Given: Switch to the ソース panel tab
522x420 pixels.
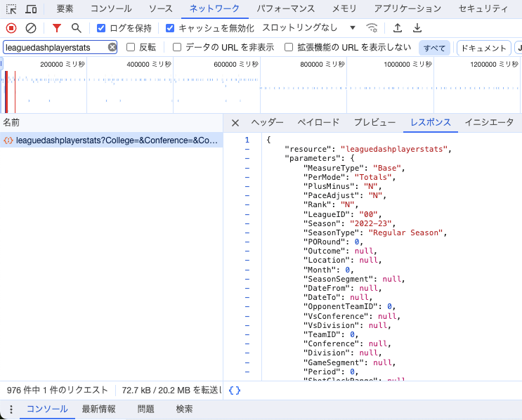Looking at the screenshot, I should point(161,9).
